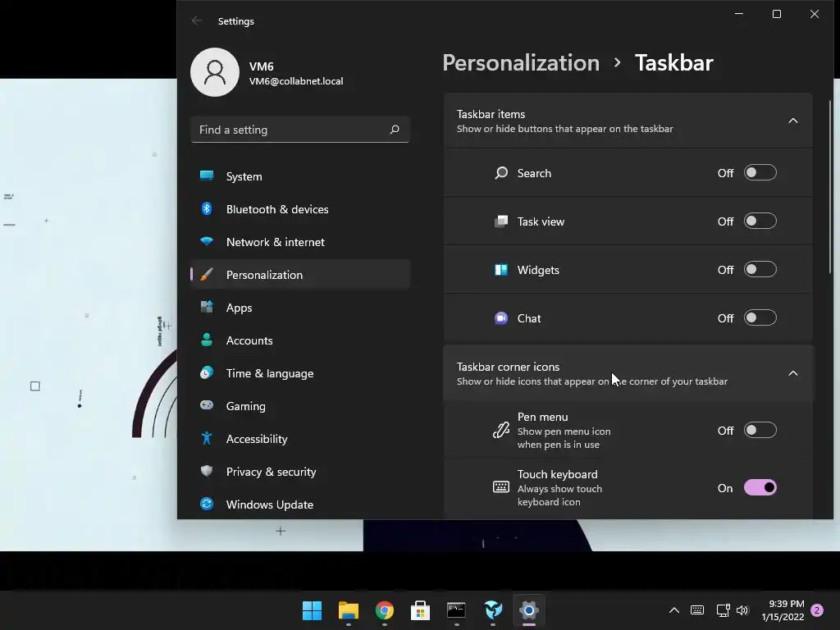Click the Find a setting search box
The image size is (840, 630).
coord(300,130)
